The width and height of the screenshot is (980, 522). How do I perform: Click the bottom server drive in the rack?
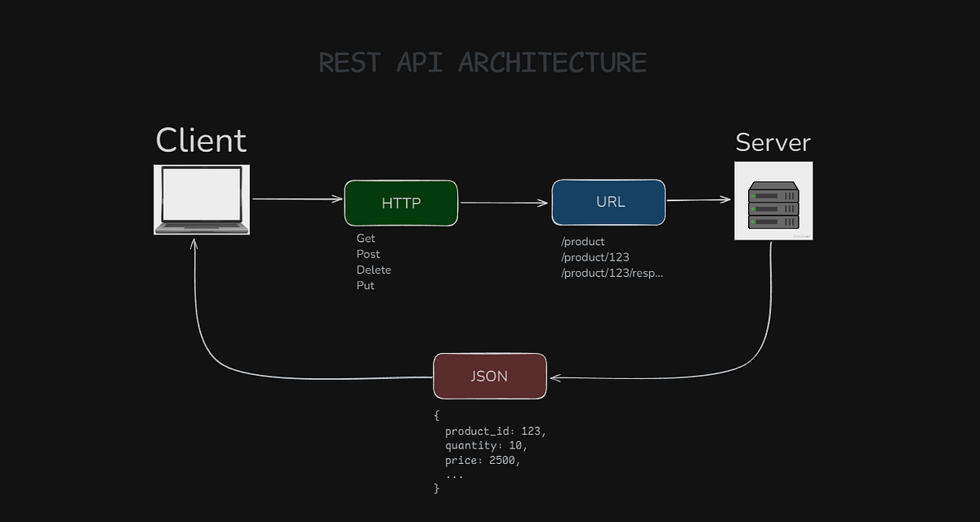(x=773, y=221)
